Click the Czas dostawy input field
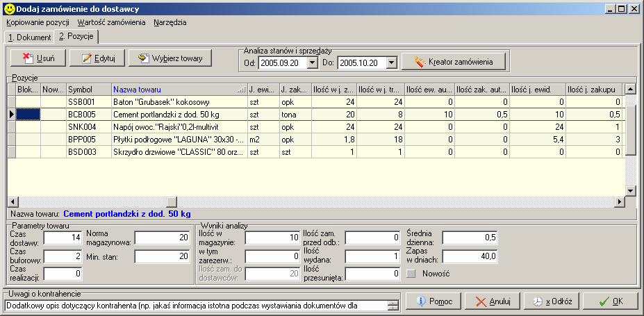The height and width of the screenshot is (316, 644). (x=63, y=238)
